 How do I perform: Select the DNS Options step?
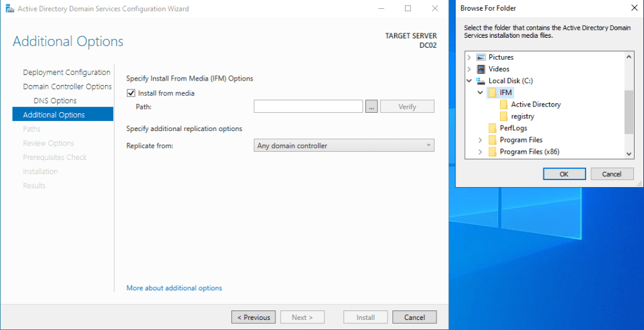[x=55, y=101]
